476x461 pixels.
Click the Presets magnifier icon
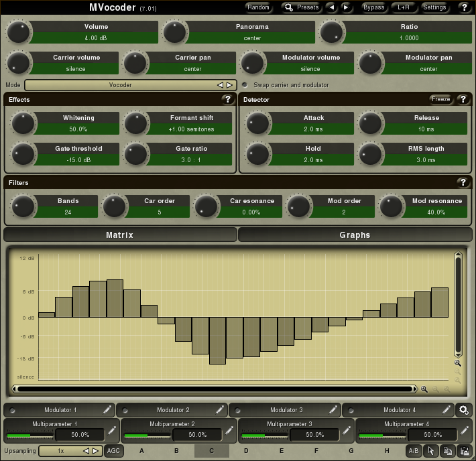[x=289, y=7]
